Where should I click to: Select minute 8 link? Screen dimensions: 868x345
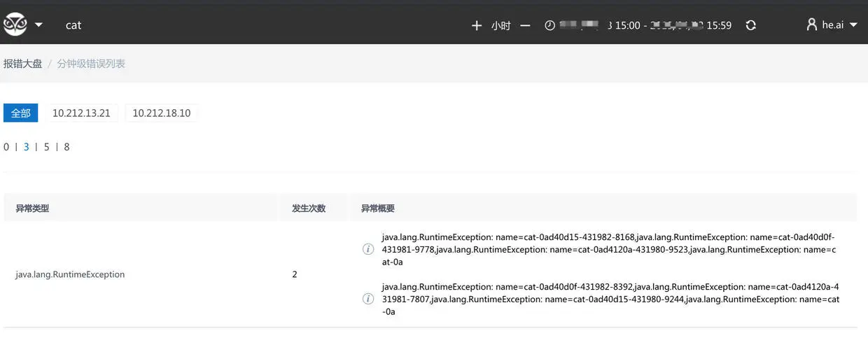[x=66, y=147]
